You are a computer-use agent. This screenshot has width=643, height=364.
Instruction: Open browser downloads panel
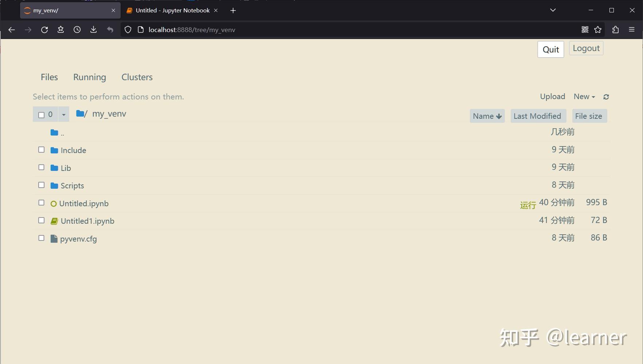click(93, 30)
